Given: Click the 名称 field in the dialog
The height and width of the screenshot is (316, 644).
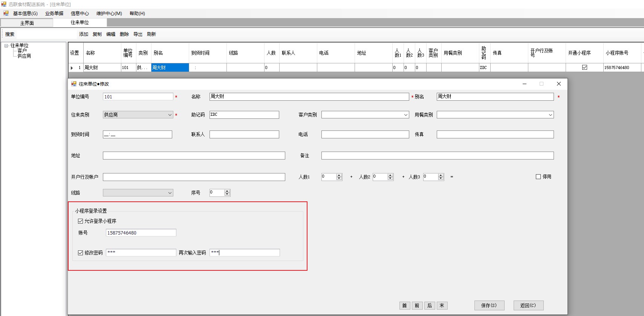Looking at the screenshot, I should [x=309, y=97].
